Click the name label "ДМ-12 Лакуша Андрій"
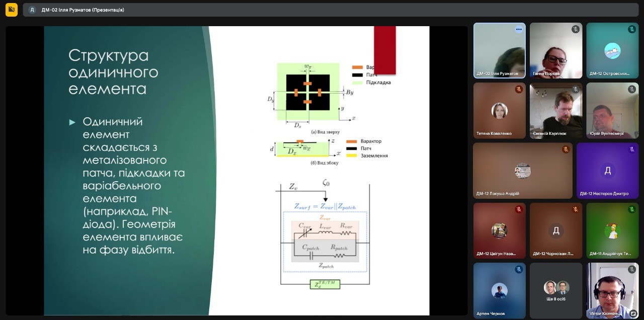Screen dimensions: 644x320 pos(498,194)
